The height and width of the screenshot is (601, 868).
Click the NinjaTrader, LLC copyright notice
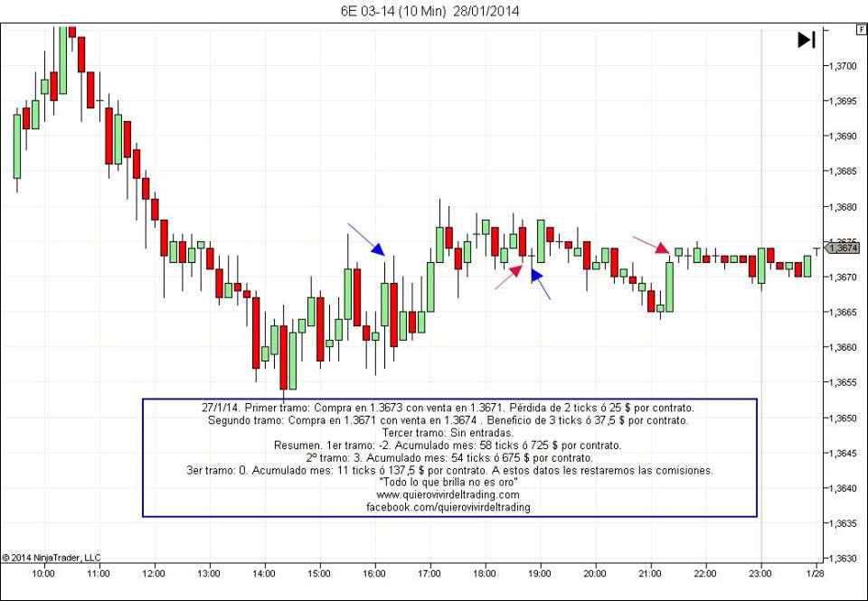52,558
